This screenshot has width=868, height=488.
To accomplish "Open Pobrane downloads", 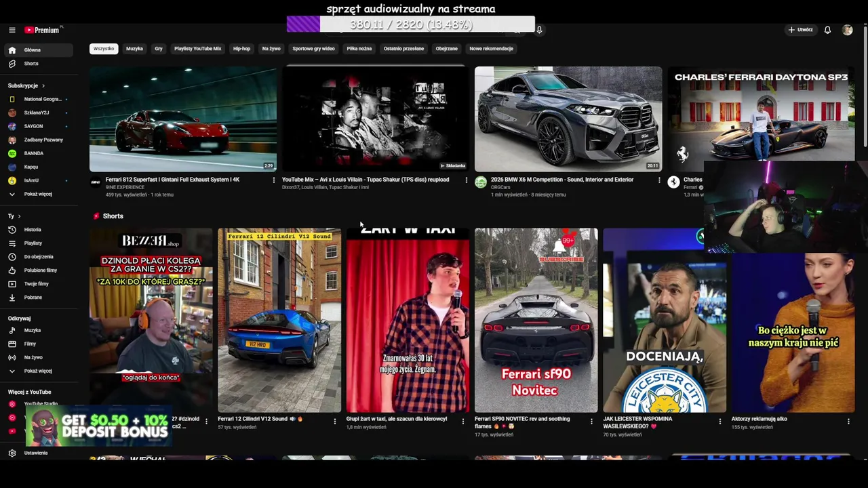I will tap(38, 298).
